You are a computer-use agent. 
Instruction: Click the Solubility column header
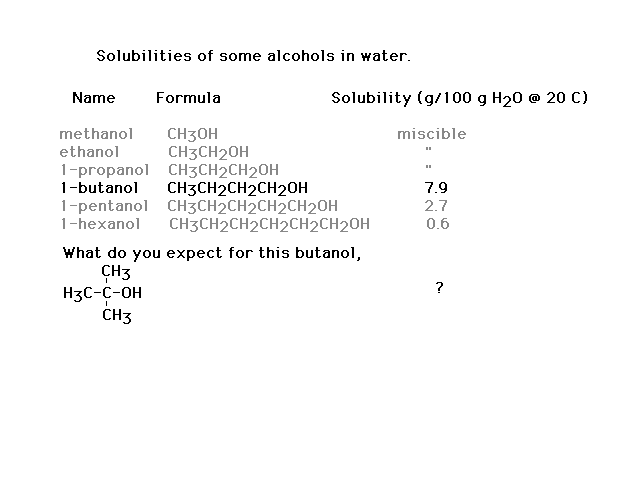tap(459, 98)
